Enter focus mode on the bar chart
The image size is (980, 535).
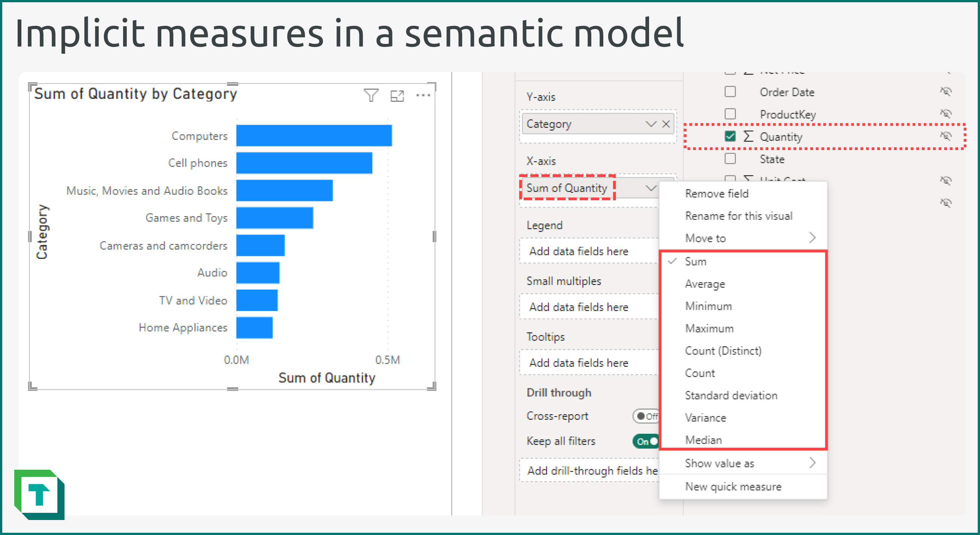tap(397, 96)
